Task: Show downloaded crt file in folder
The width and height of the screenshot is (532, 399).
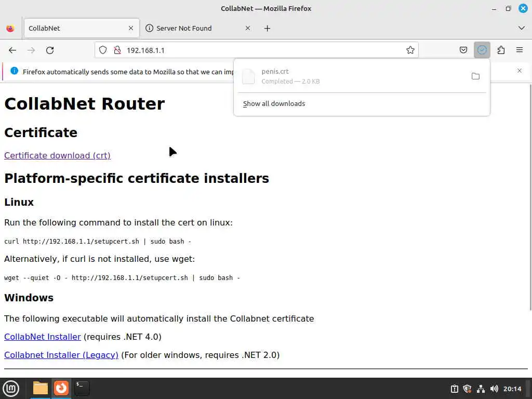Action: [x=475, y=76]
